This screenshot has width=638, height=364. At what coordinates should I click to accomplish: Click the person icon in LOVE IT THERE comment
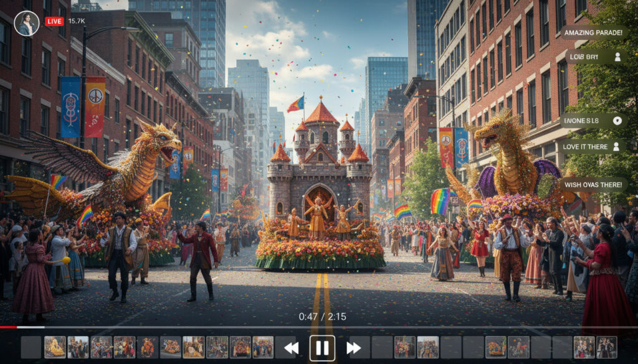(616, 147)
